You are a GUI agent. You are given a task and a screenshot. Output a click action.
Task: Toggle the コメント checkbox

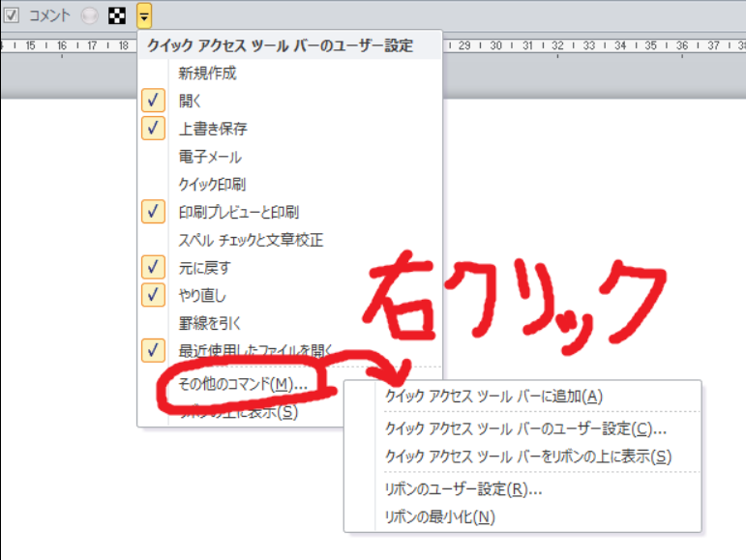coord(12,15)
